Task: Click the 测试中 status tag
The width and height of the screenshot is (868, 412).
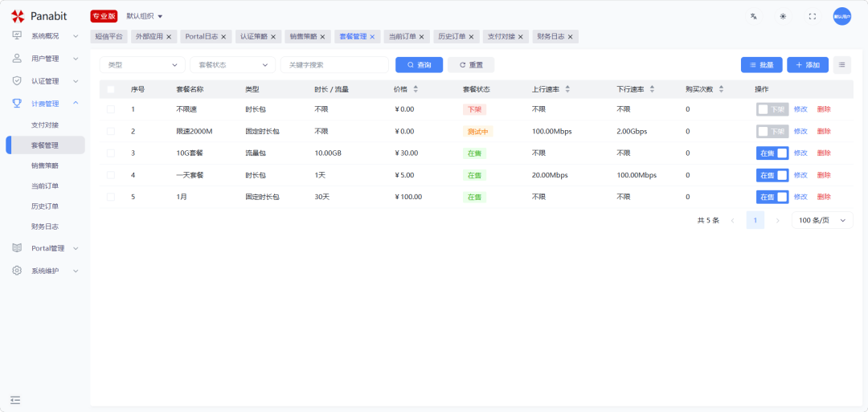Action: [x=477, y=131]
